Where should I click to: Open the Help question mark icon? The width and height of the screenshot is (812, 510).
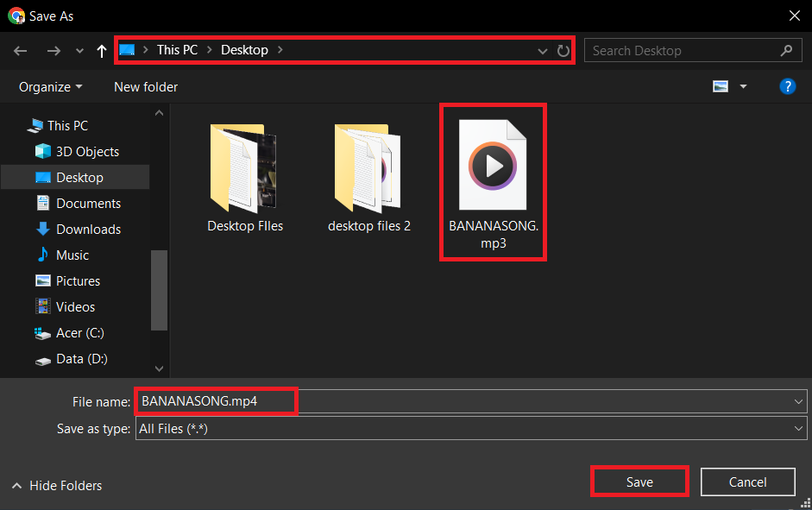click(788, 86)
